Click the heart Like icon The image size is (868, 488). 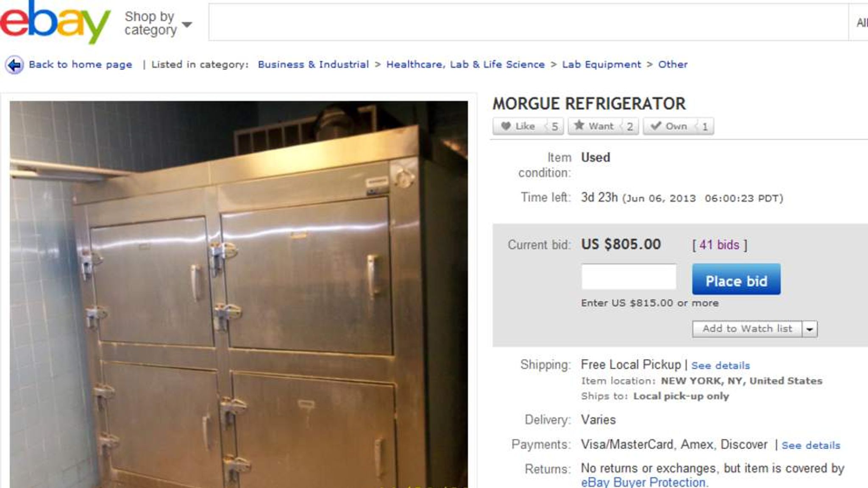pos(506,126)
